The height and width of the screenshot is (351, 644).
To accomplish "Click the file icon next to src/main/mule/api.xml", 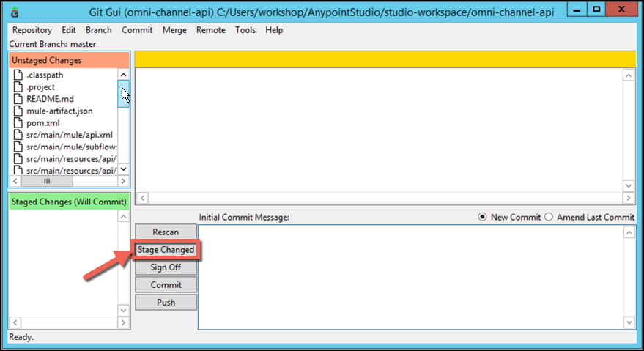I will (18, 134).
